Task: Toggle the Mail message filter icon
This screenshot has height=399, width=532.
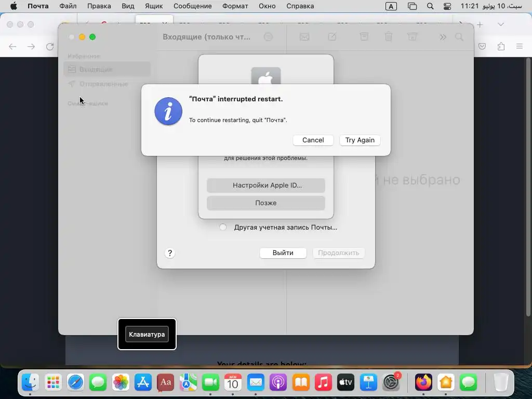Action: (268, 37)
